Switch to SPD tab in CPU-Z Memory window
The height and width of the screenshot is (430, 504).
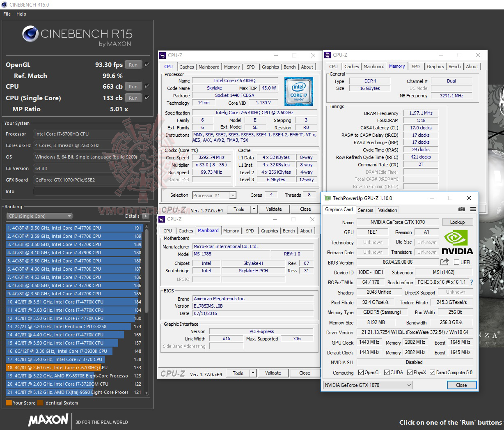tap(416, 67)
